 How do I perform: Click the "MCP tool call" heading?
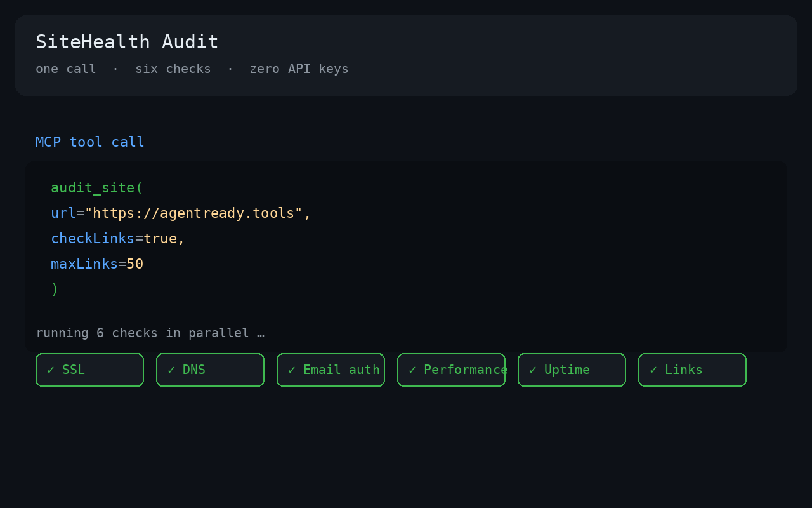pyautogui.click(x=90, y=142)
